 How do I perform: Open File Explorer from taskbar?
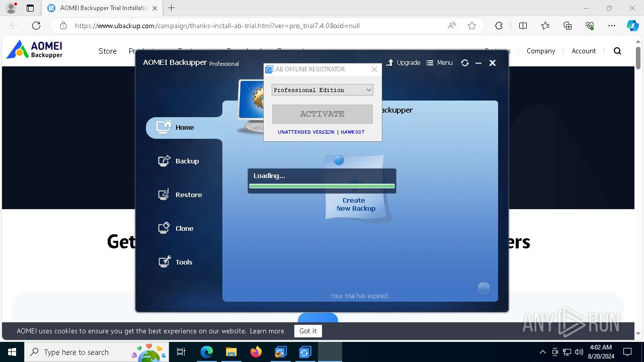pyautogui.click(x=231, y=352)
